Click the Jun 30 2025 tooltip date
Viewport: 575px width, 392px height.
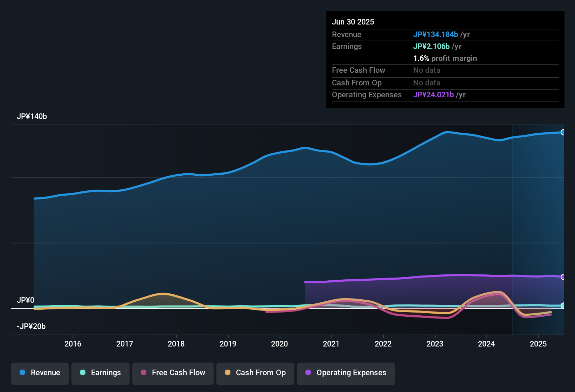coord(353,22)
